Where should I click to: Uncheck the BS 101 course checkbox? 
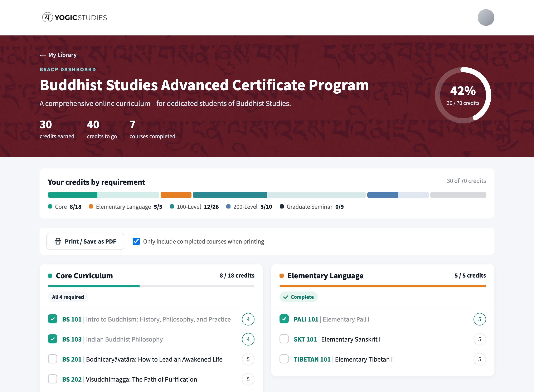(x=52, y=319)
